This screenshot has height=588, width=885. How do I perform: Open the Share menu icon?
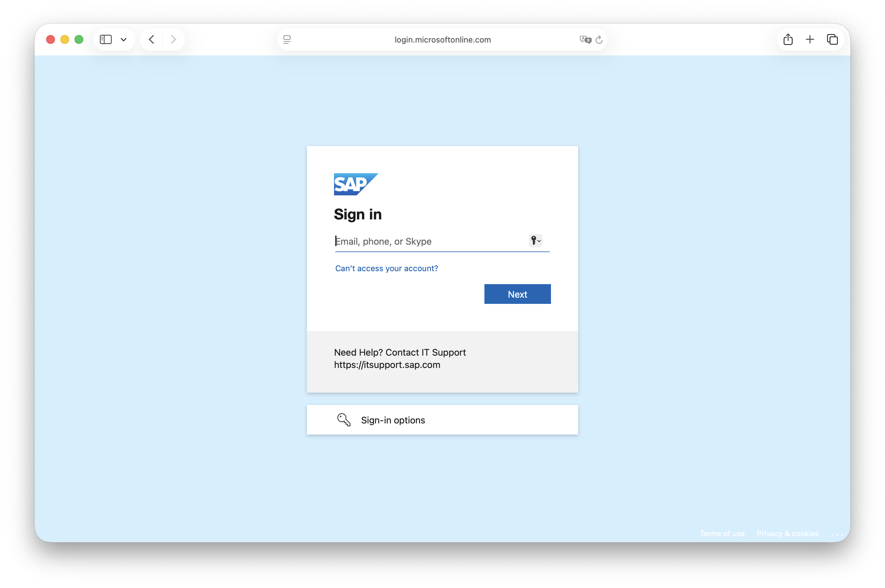(788, 39)
